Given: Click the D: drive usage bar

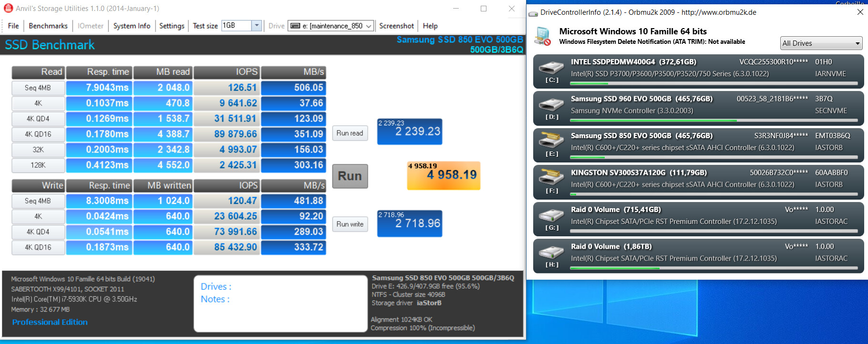Looking at the screenshot, I should click(x=714, y=121).
